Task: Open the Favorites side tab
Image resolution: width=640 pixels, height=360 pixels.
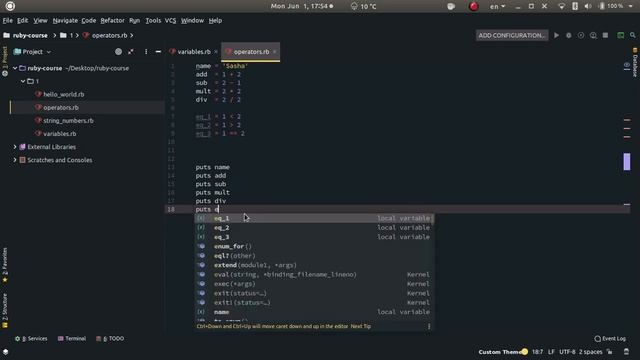Action: pos(5,265)
